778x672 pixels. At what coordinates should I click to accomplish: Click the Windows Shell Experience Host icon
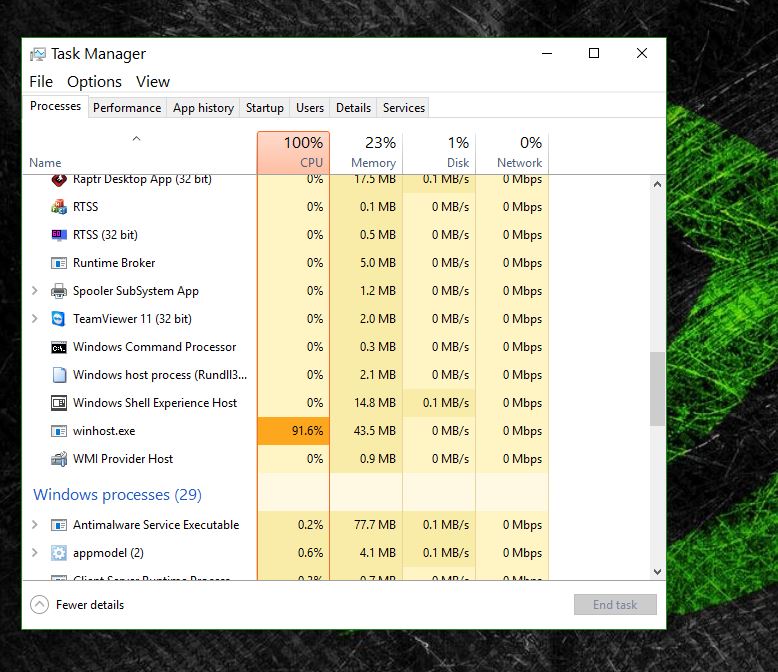(x=58, y=403)
